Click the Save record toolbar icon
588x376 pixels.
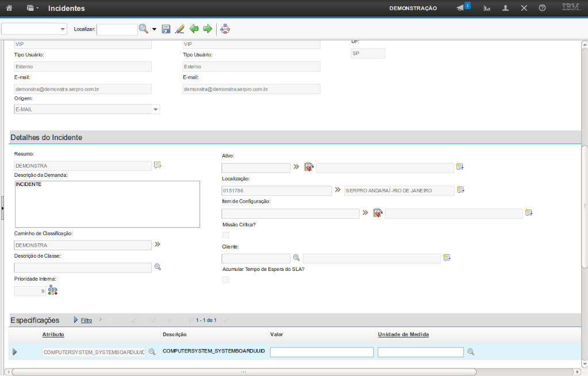pos(166,29)
